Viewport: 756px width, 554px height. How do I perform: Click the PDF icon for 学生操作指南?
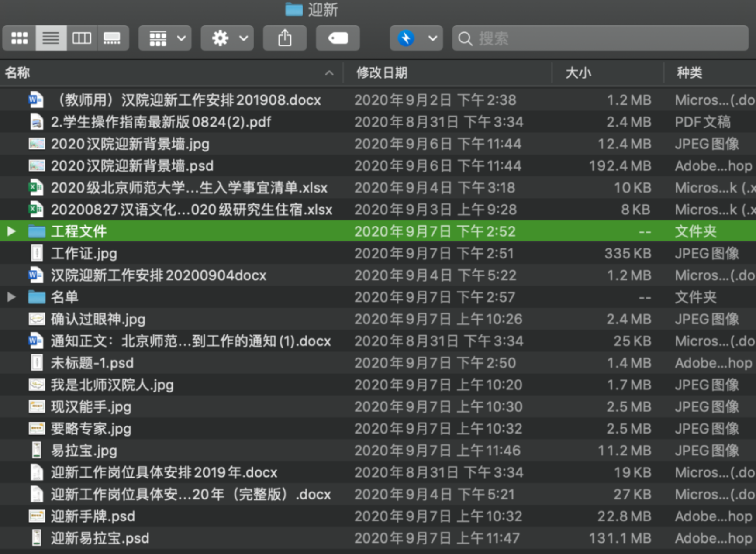click(37, 122)
